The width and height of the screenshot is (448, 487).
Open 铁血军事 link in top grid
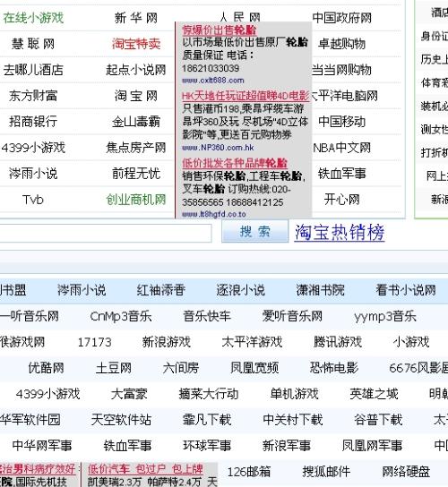coord(341,174)
